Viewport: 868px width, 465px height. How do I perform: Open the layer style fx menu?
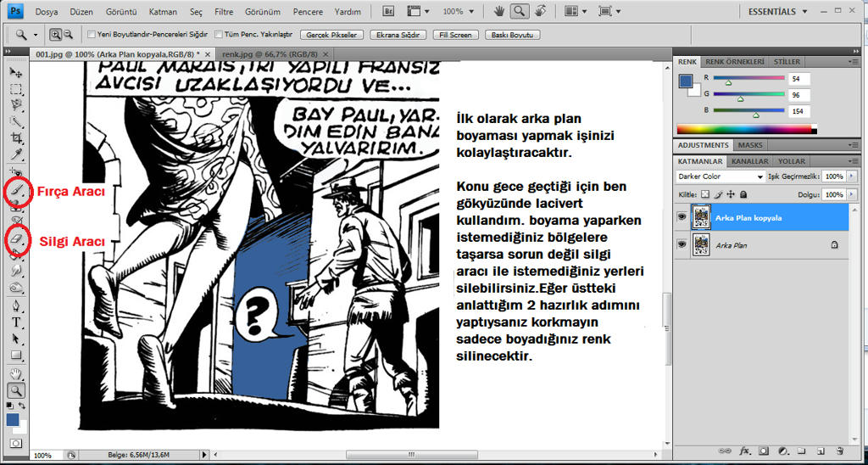coord(744,451)
